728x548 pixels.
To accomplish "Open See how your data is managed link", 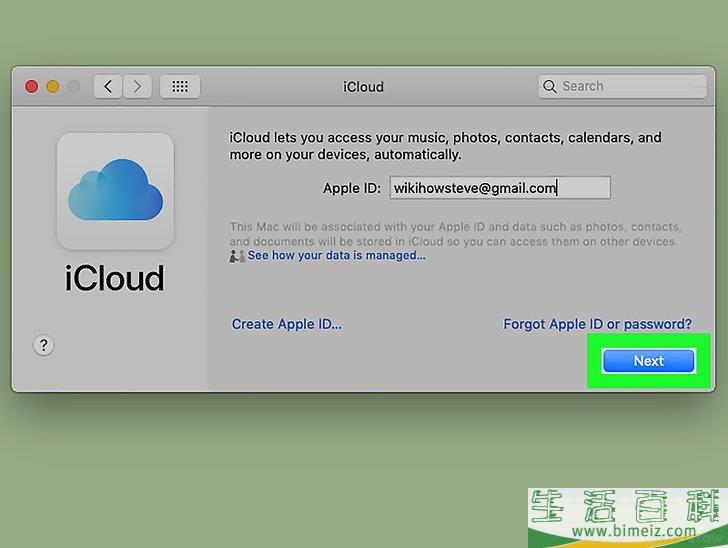I will (x=336, y=255).
